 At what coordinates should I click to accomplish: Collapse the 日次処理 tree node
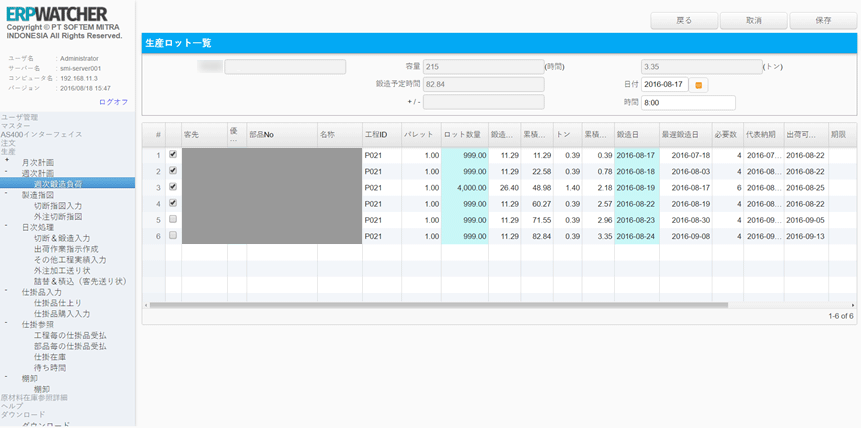tap(7, 226)
